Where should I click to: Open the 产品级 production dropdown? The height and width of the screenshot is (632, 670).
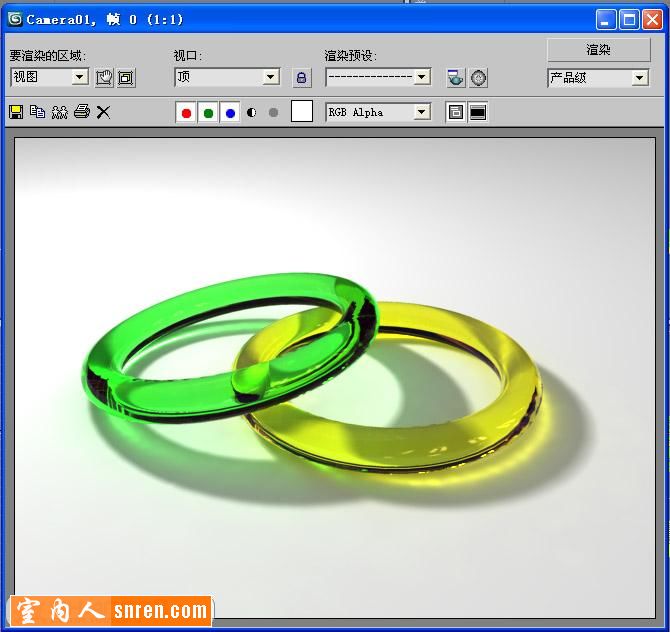598,78
